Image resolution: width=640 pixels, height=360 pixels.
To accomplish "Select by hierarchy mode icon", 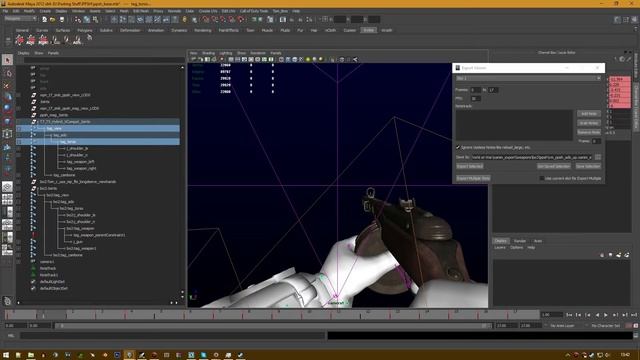I will pyautogui.click(x=78, y=19).
